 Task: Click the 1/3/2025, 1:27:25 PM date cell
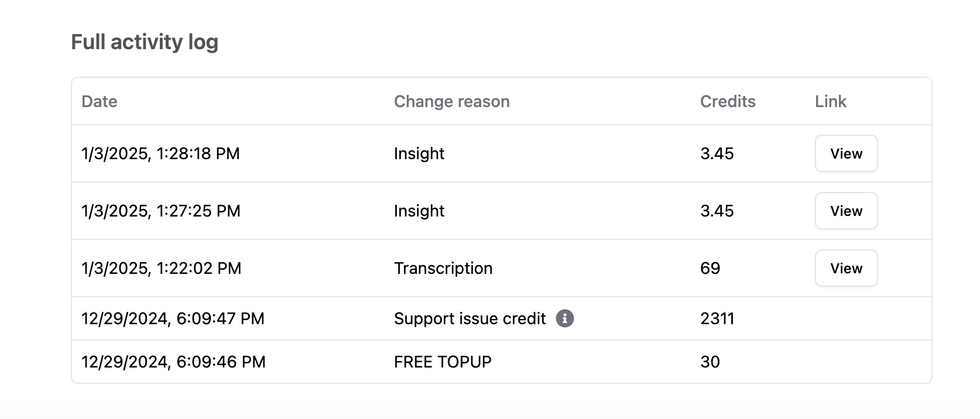click(x=161, y=211)
